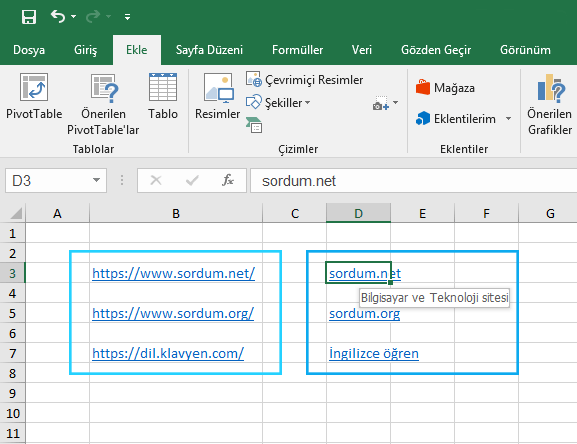Open the Dosya tab

coord(29,50)
